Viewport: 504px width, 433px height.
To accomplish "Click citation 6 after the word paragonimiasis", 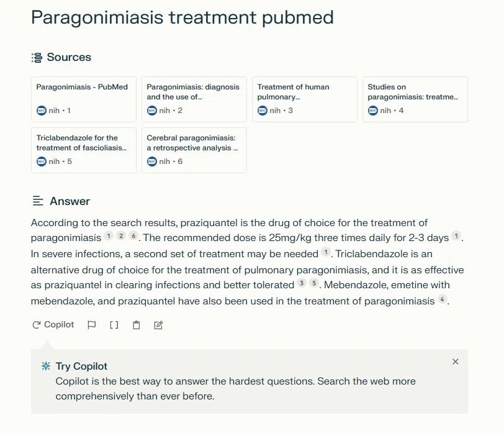I will point(133,236).
